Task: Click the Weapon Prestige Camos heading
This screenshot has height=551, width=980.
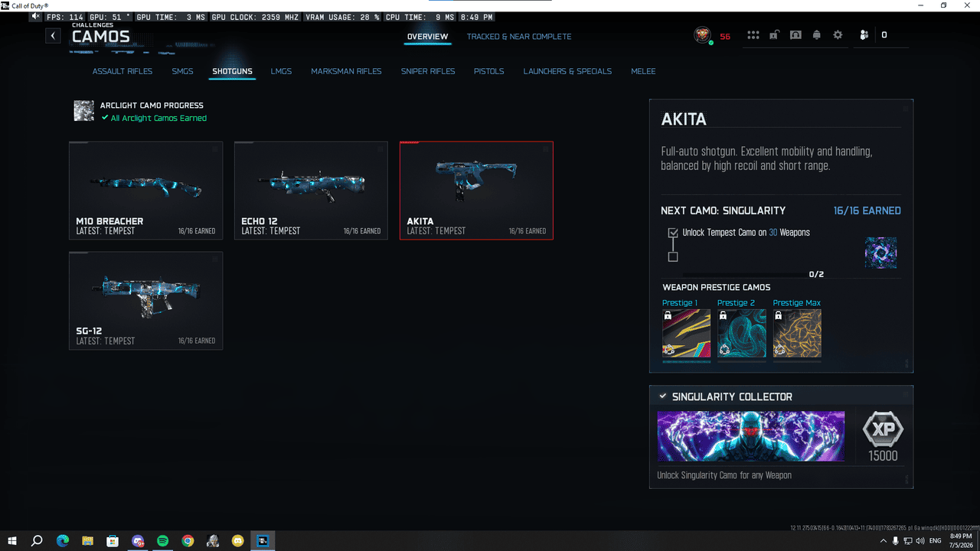Action: [716, 288]
